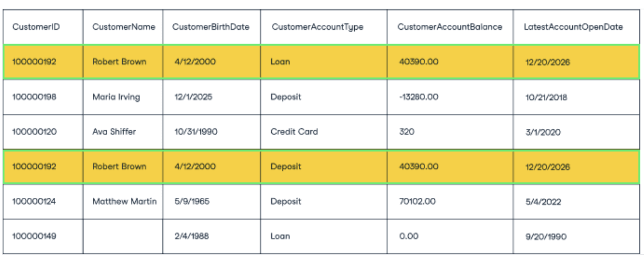This screenshot has height=256, width=644.
Task: Select the Credit Card account type cell
Action: pyautogui.click(x=324, y=132)
